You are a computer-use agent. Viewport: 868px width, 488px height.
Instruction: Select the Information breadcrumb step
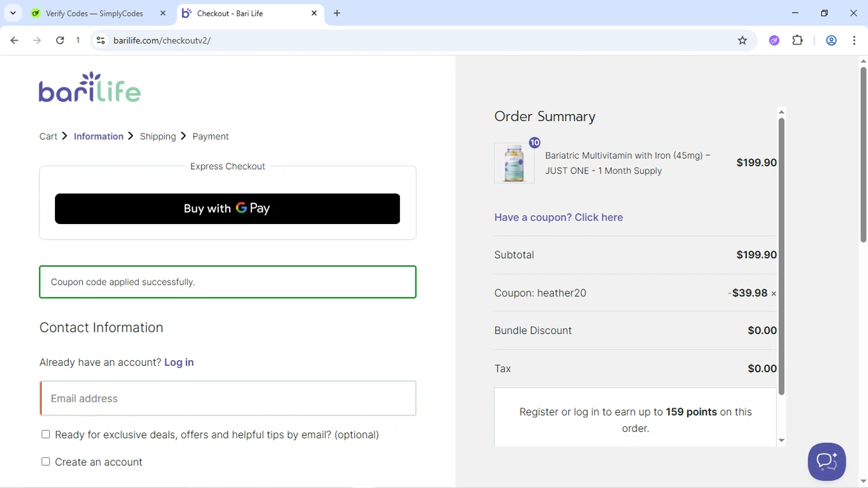[98, 137]
